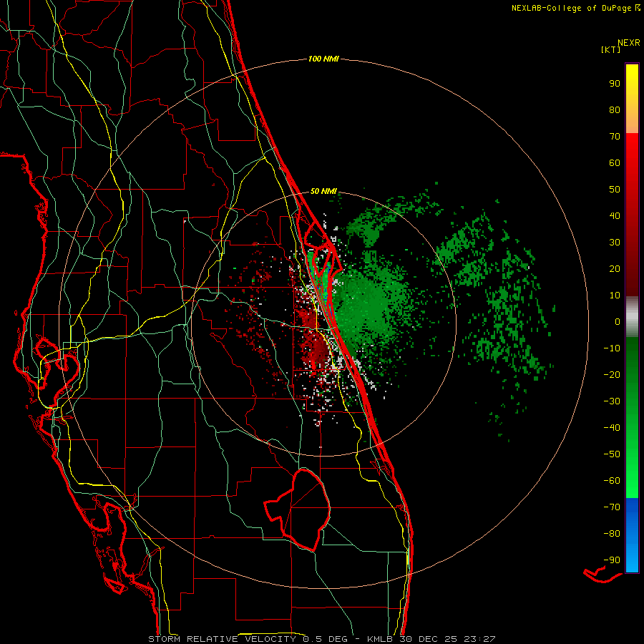Click the 90 value on the velocity scale
This screenshot has width=644, height=644.
(615, 84)
